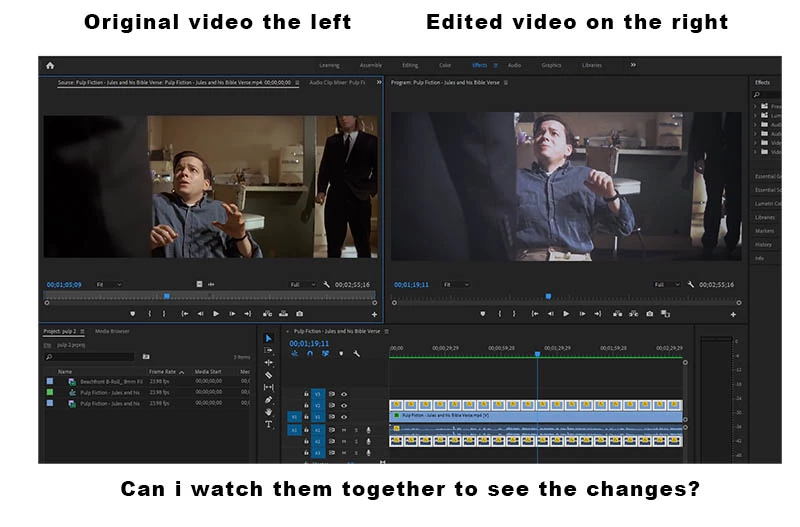Open Program monitor Button Editor plus
Viewport: 800px width, 527px height.
pyautogui.click(x=733, y=315)
